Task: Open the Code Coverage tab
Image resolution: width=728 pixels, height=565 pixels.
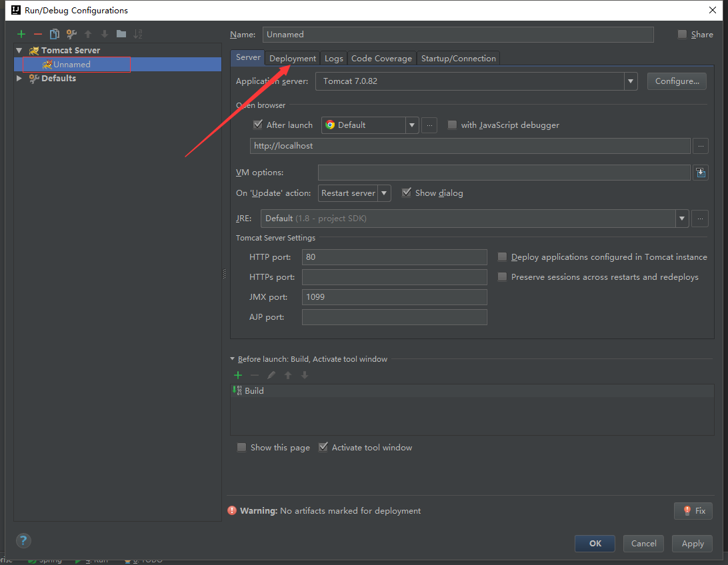Action: pos(381,59)
